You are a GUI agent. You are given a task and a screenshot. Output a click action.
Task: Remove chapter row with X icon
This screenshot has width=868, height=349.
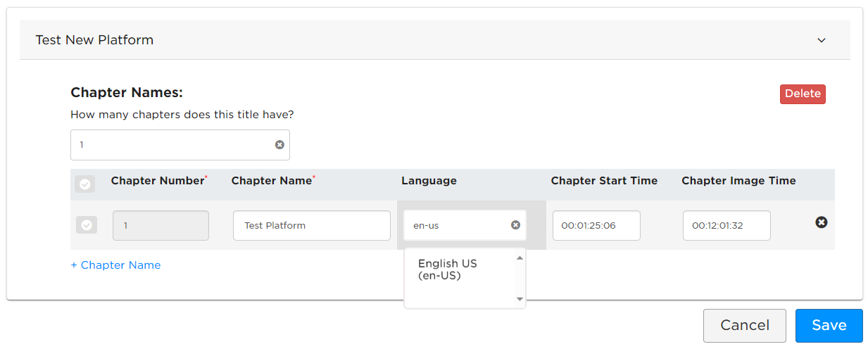822,222
